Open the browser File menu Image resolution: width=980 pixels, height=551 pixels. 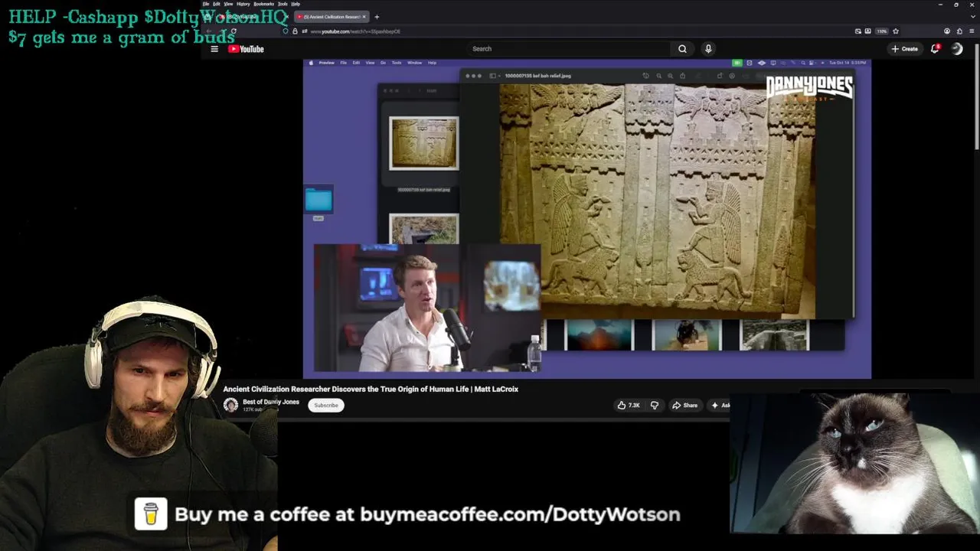(206, 4)
